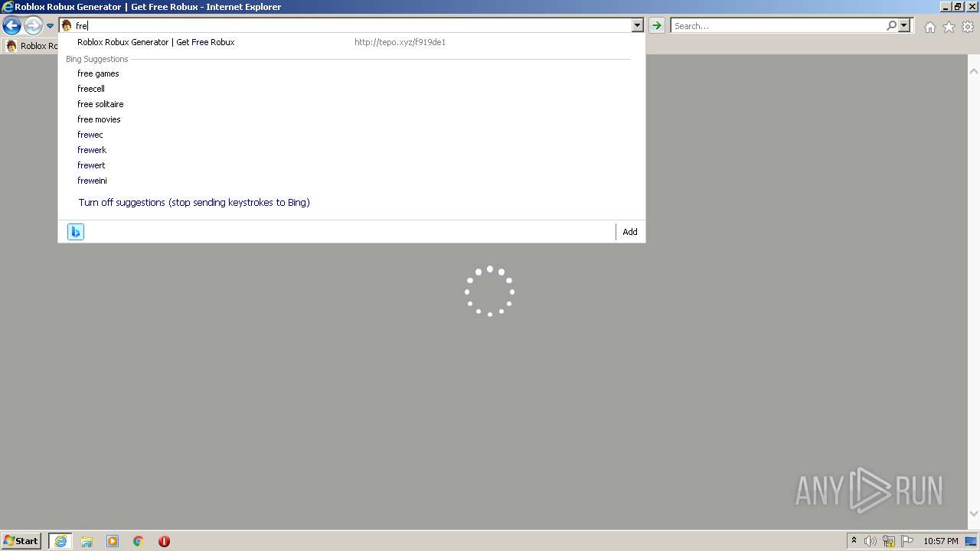Click the Add search provider button
980x551 pixels.
tap(629, 232)
